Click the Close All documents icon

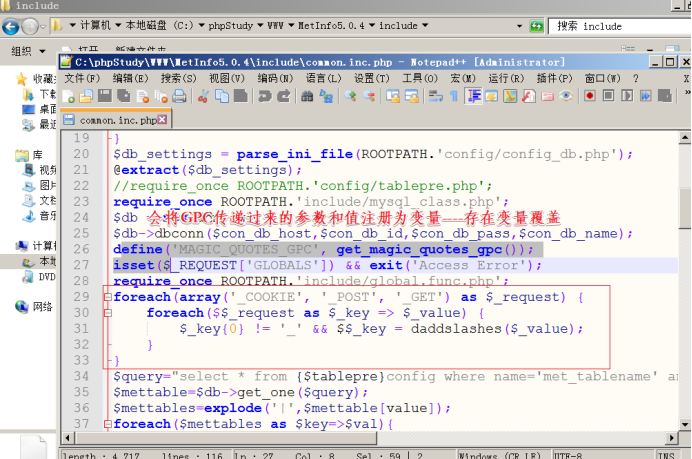[x=161, y=96]
